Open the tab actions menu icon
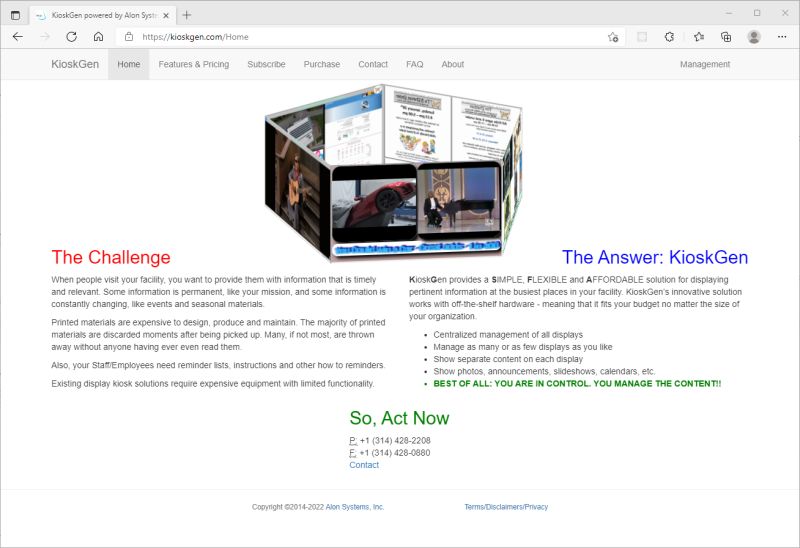The height and width of the screenshot is (548, 800). coord(15,15)
